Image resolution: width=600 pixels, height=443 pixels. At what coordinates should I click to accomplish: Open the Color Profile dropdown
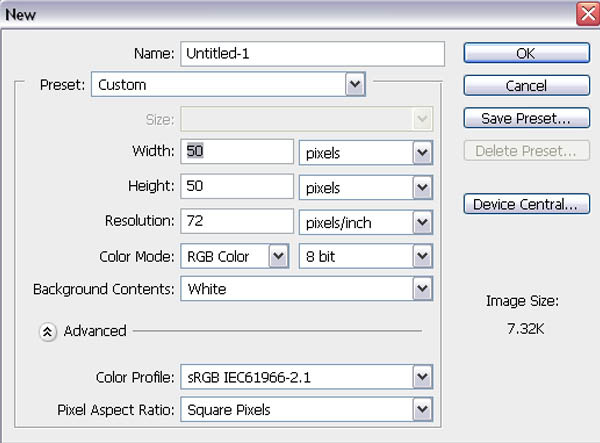coord(422,376)
